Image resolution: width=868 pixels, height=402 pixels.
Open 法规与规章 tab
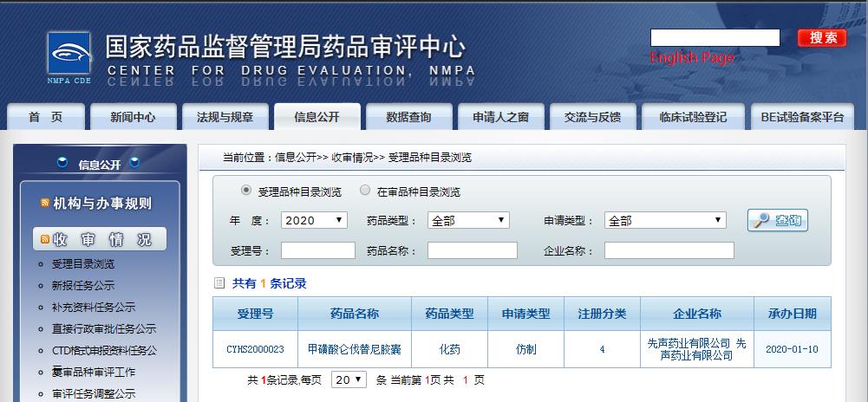coord(225,117)
